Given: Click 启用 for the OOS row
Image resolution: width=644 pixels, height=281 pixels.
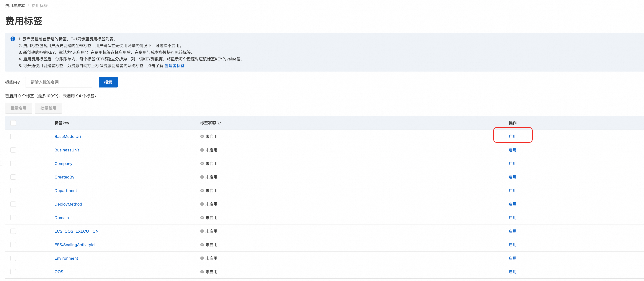Looking at the screenshot, I should coord(512,272).
